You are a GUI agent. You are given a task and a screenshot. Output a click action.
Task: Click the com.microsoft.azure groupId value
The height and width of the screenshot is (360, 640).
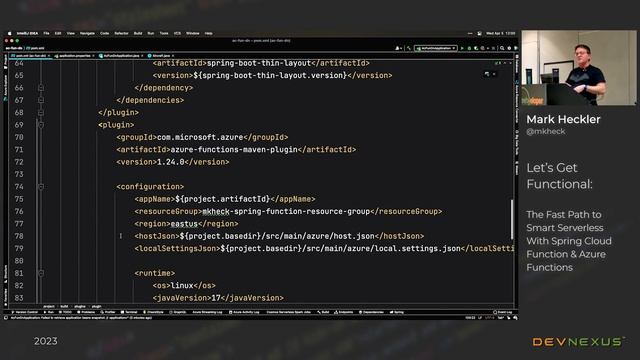(200, 137)
